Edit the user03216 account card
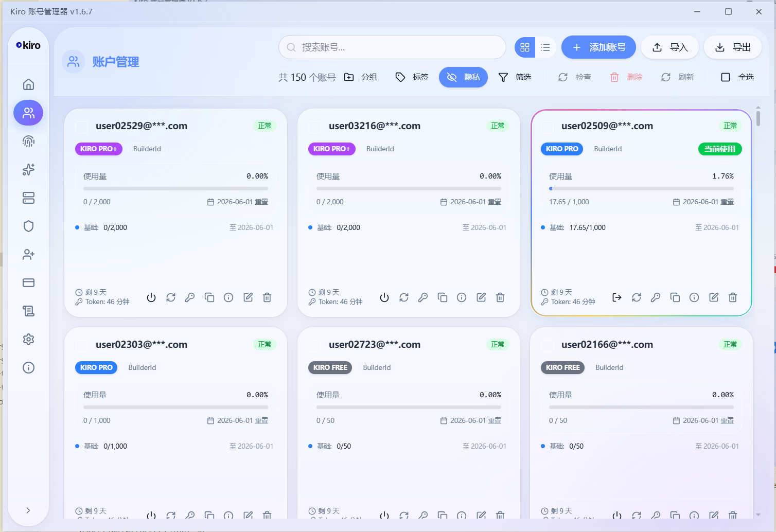This screenshot has height=532, width=776. pos(481,297)
